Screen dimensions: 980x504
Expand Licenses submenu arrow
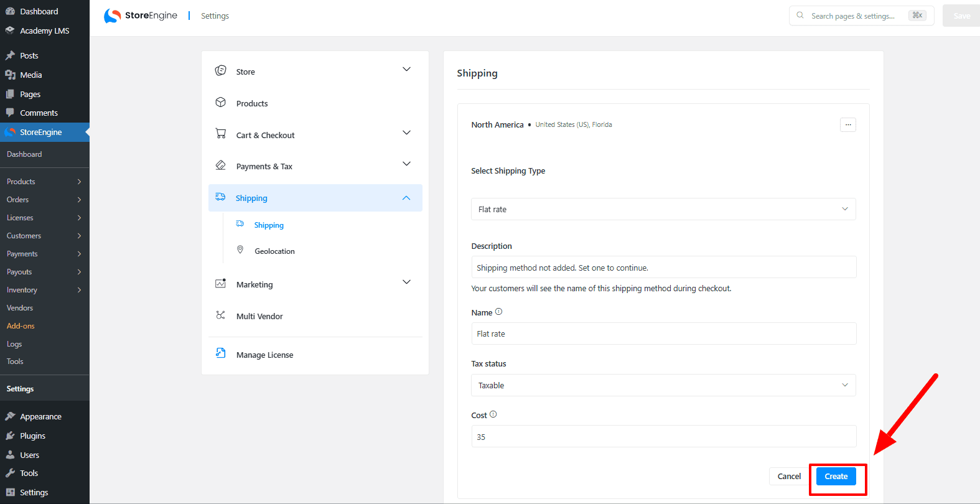tap(79, 218)
